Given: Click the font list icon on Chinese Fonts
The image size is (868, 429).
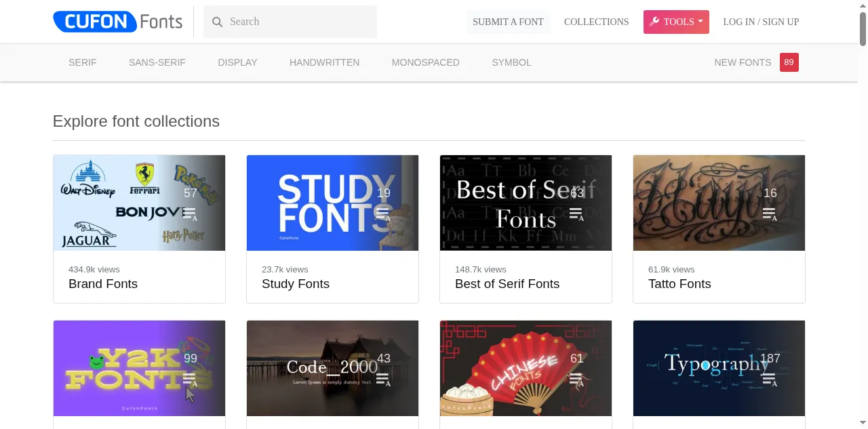Looking at the screenshot, I should click(576, 380).
